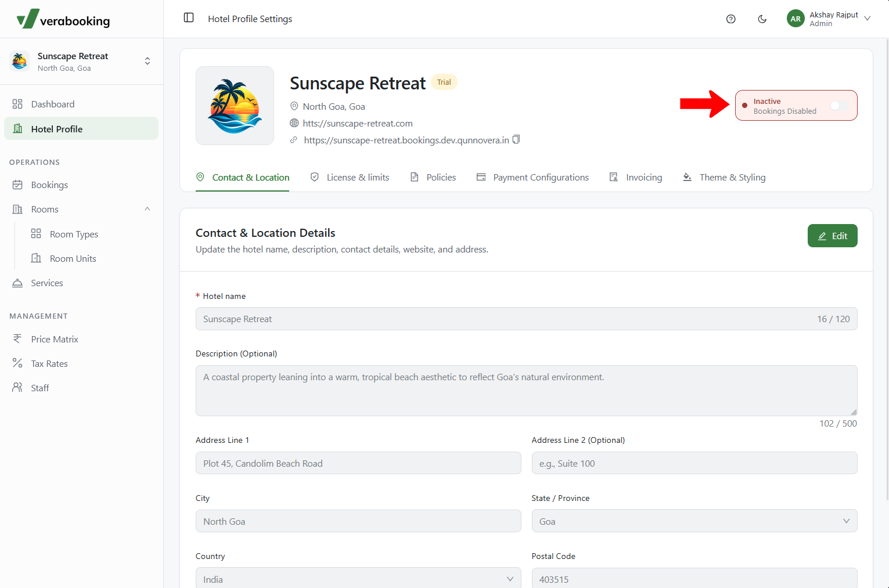Click the Edit button

pyautogui.click(x=832, y=236)
